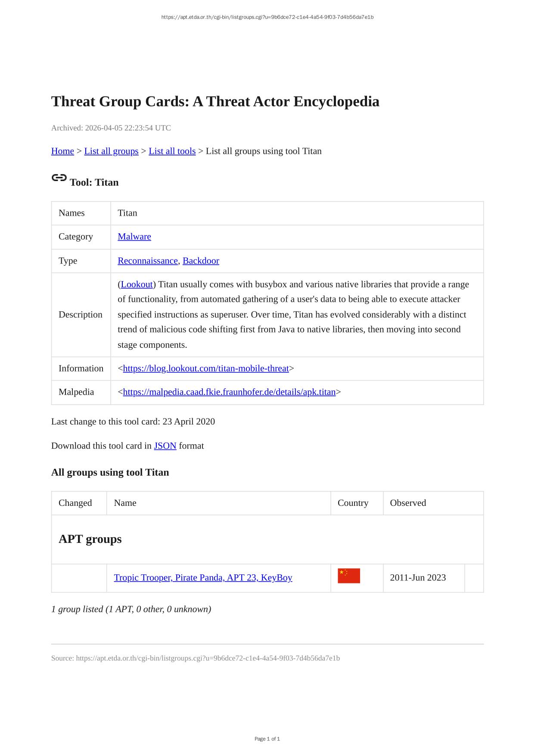Open the List all tools breadcrumb

click(172, 151)
